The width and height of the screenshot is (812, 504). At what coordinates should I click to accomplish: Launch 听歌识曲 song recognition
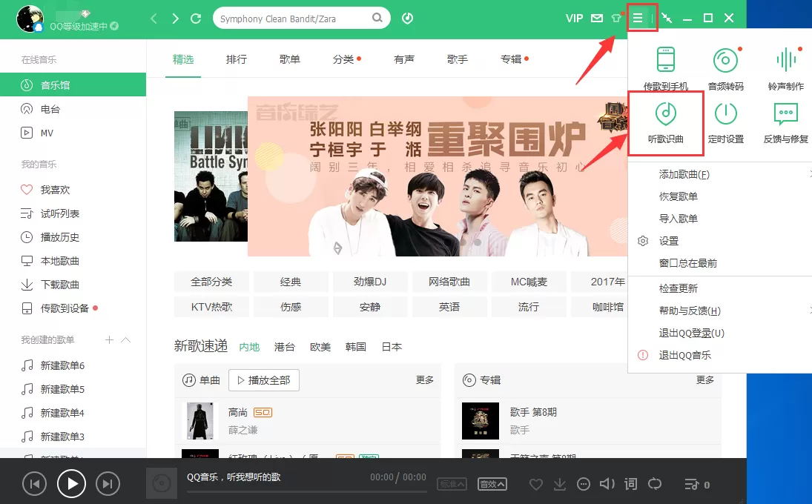pos(666,123)
